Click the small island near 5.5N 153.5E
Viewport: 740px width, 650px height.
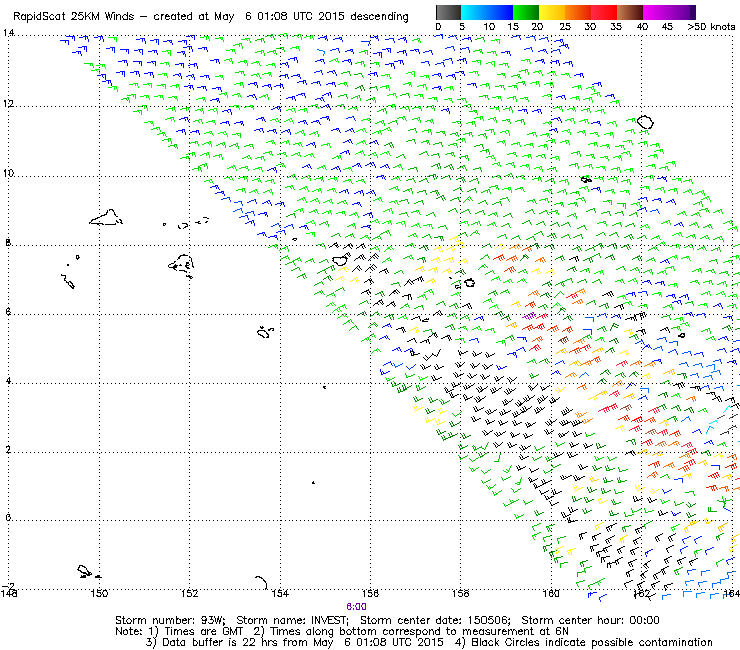click(x=265, y=332)
